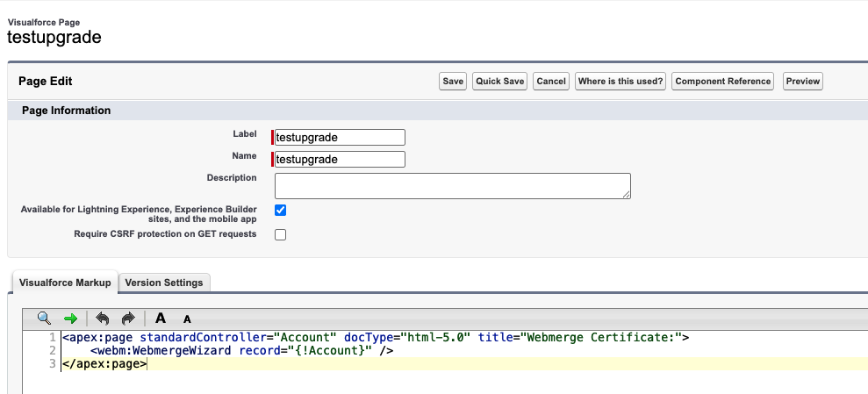Decrease editor font size with small A
This screenshot has height=394, width=868.
pyautogui.click(x=187, y=319)
